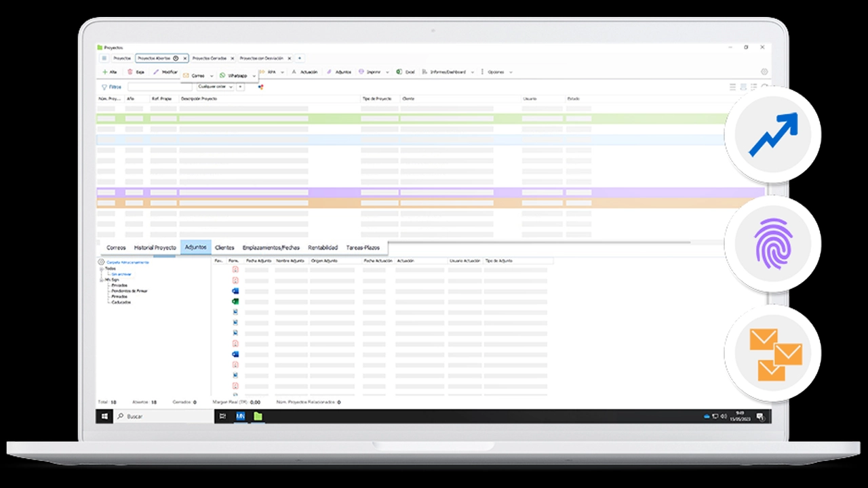Click the Excel export icon
Screen dimensions: 868x488
pyautogui.click(x=399, y=72)
